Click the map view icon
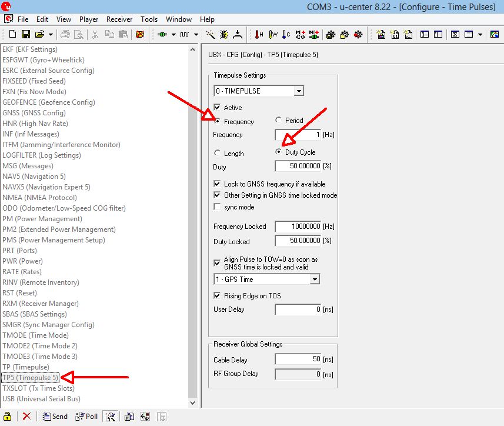The width and height of the screenshot is (504, 426). pyautogui.click(x=495, y=34)
